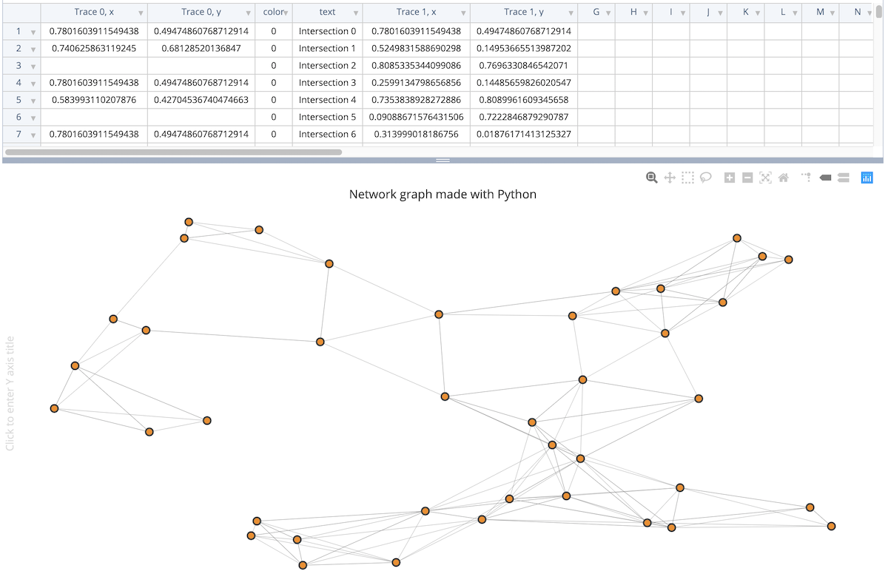Select the Zoom tool in modebar
Screen dimensions: 888x588
click(x=651, y=178)
